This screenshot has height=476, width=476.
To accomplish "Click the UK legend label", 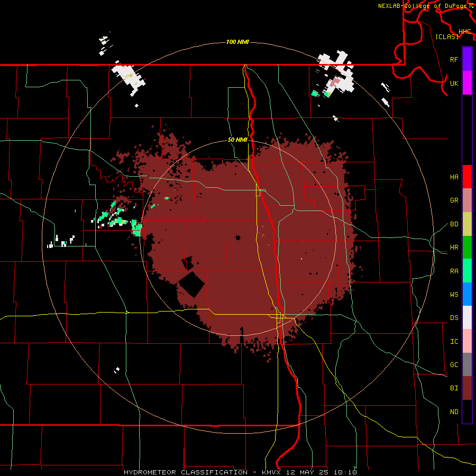I will point(454,83).
